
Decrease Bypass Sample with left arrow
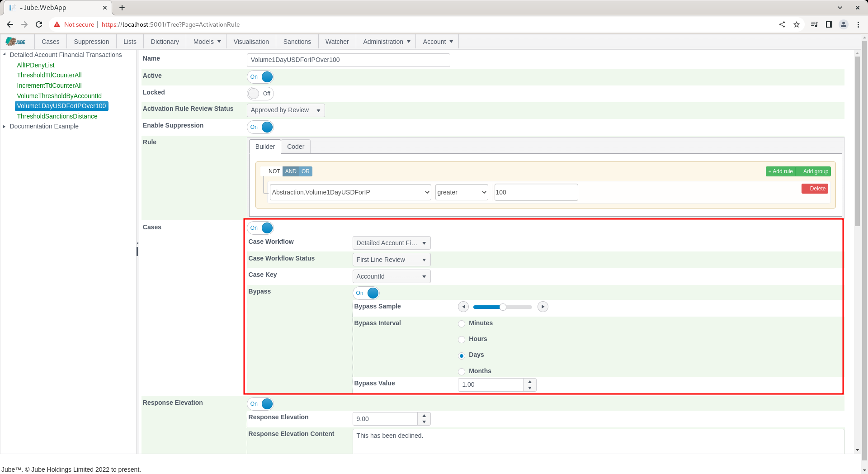click(463, 307)
